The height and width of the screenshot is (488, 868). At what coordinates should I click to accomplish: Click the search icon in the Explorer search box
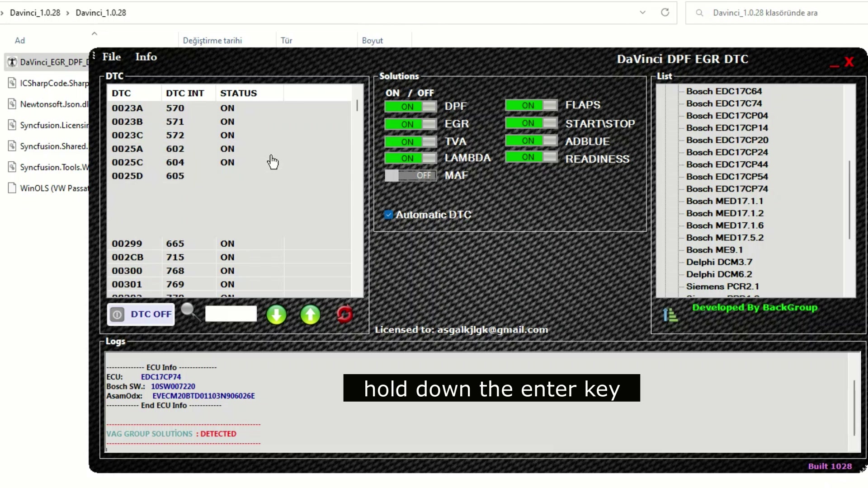[x=699, y=13]
